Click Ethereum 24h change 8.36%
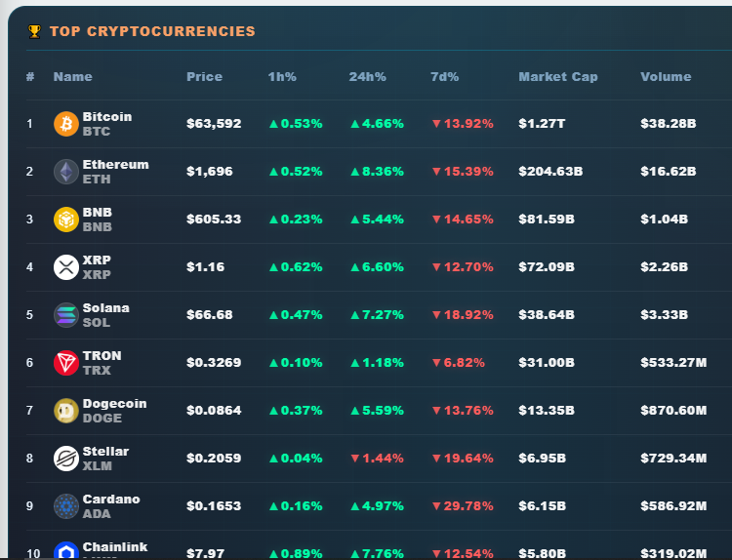The height and width of the screenshot is (560, 732). (377, 172)
